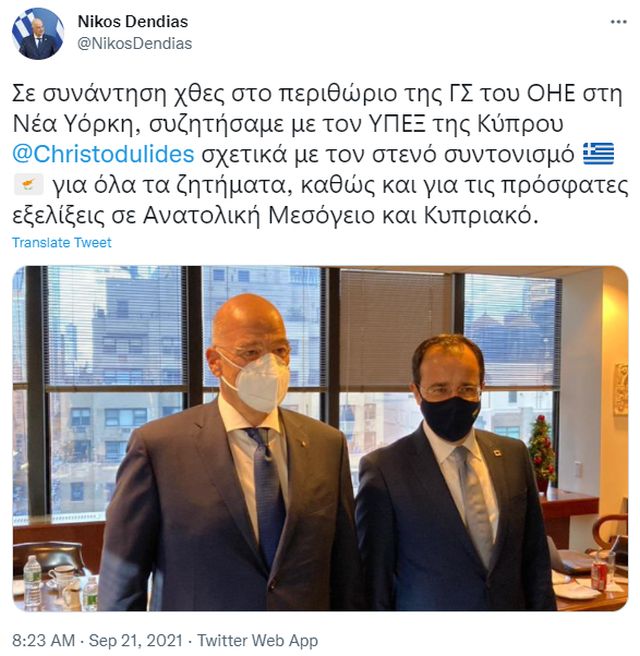The image size is (640, 656).
Task: Open the tweet's three-dot more menu
Action: tap(619, 22)
